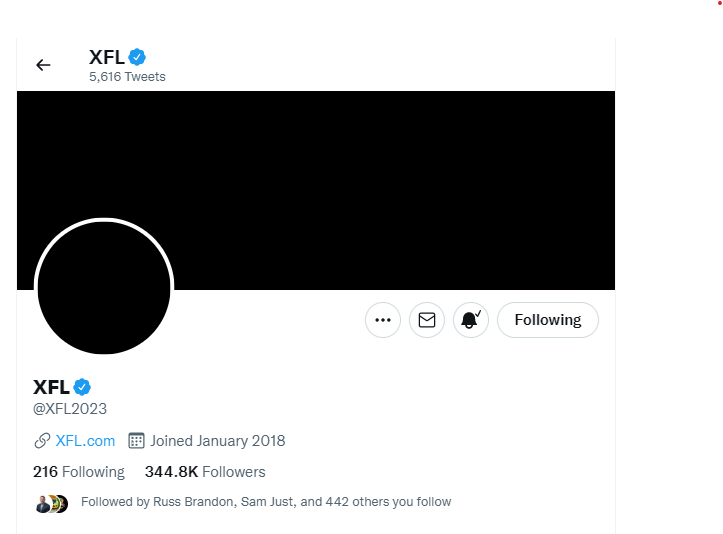Image resolution: width=723 pixels, height=534 pixels.
Task: Open the three-dot More options menu
Action: (x=383, y=320)
